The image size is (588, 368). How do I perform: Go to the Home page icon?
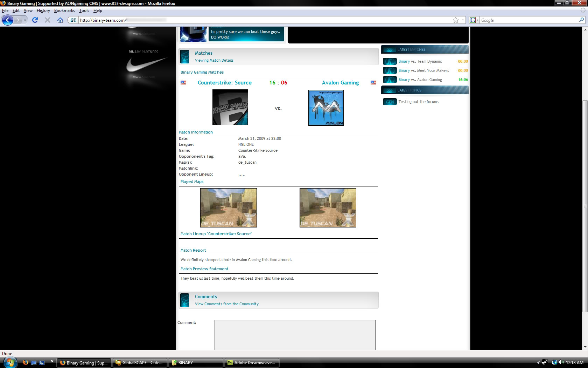pyautogui.click(x=60, y=20)
